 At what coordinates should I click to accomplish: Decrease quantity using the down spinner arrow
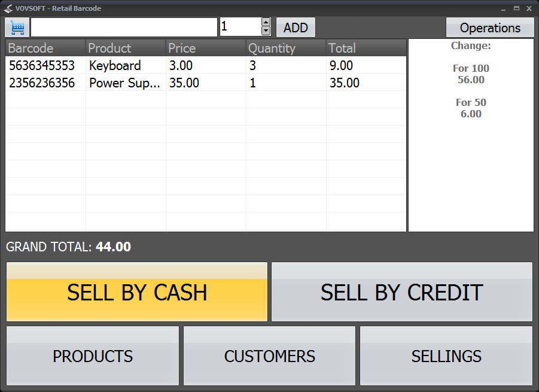(x=265, y=31)
